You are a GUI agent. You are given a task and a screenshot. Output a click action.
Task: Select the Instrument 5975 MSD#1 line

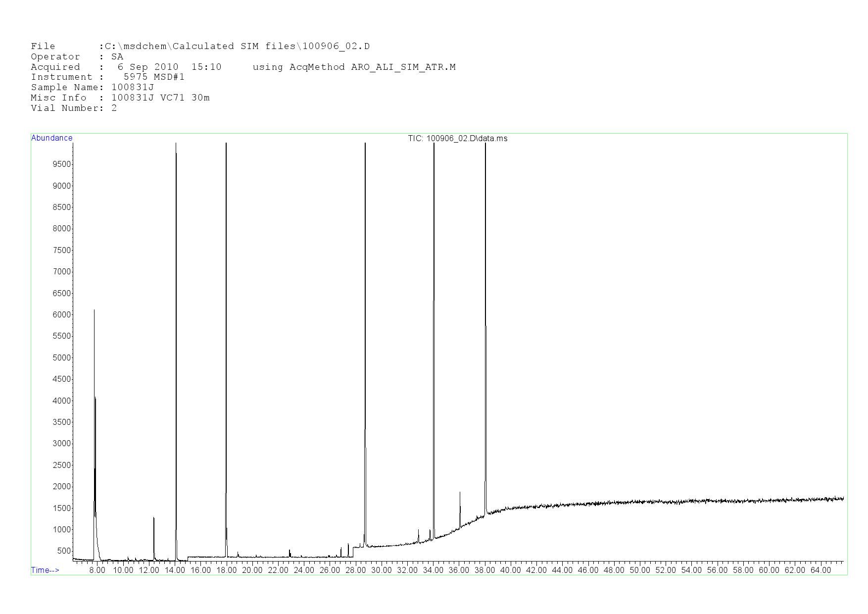107,77
